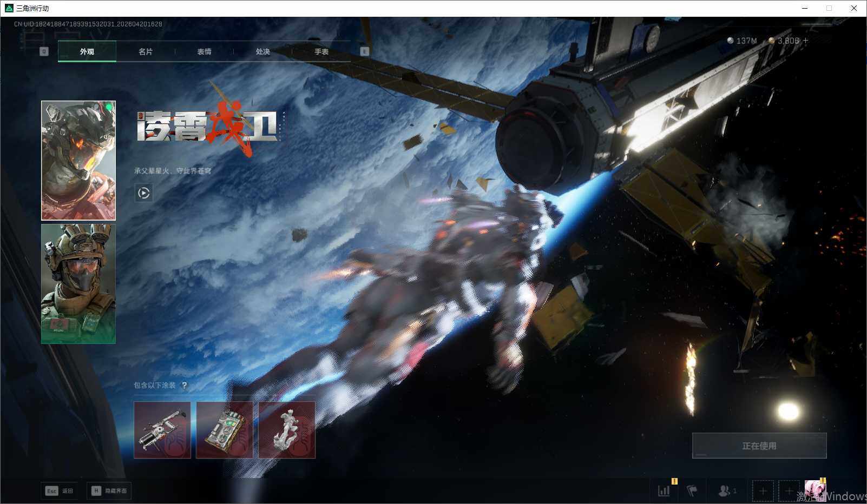Screen dimensions: 867x504
Task: Open the flags icon in bottom bar
Action: click(x=692, y=490)
